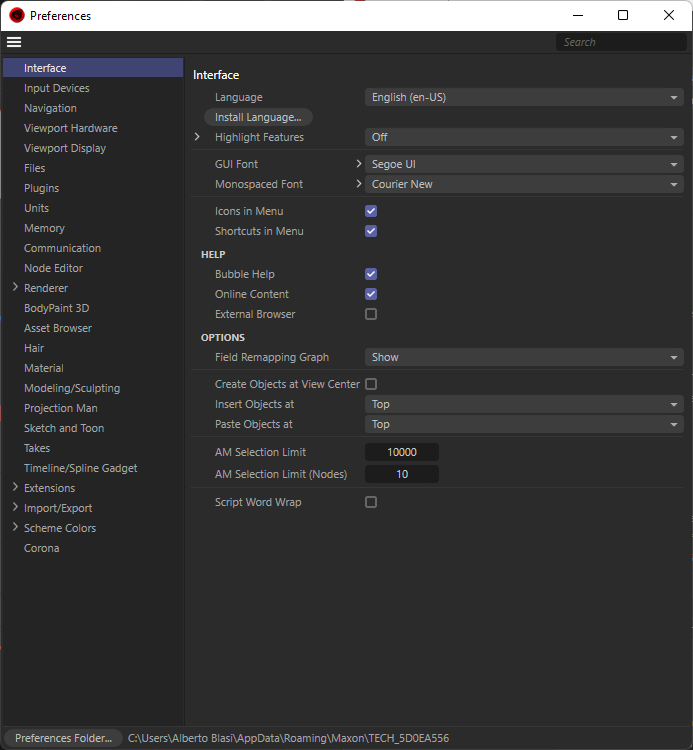This screenshot has width=693, height=750.
Task: Open Highlight Features dropdown set to Off
Action: [524, 137]
